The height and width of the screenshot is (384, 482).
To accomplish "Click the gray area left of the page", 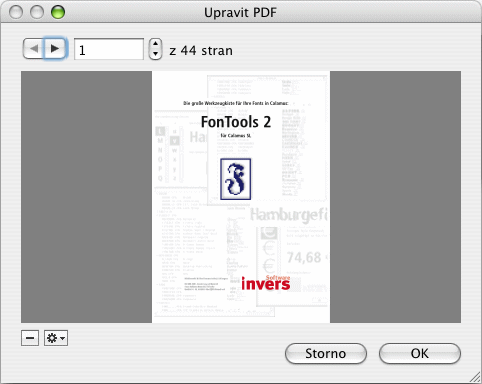I will pyautogui.click(x=86, y=197).
